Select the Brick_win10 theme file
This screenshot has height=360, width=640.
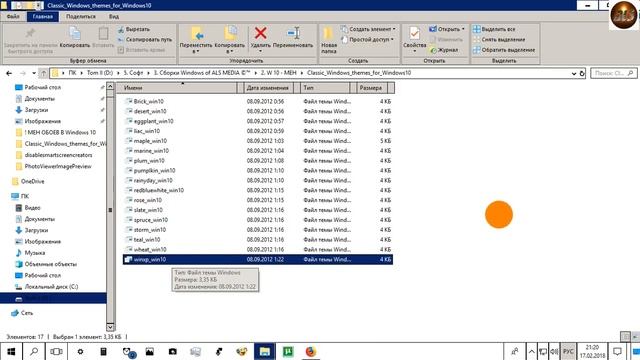point(258,101)
